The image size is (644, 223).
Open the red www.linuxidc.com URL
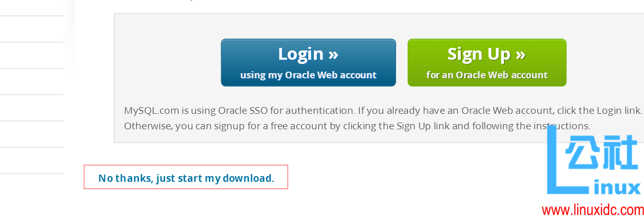click(x=593, y=211)
